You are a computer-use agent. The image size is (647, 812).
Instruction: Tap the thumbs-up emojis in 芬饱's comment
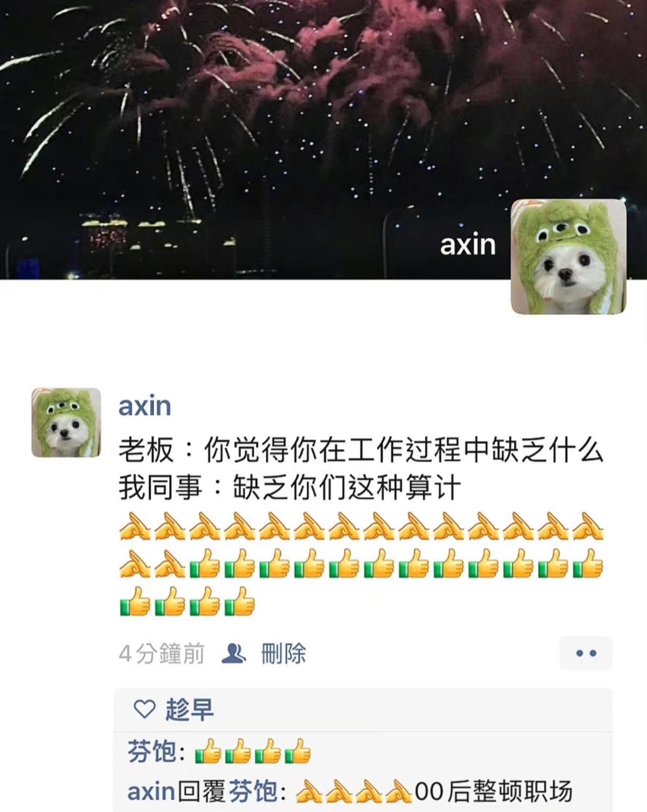click(x=253, y=751)
